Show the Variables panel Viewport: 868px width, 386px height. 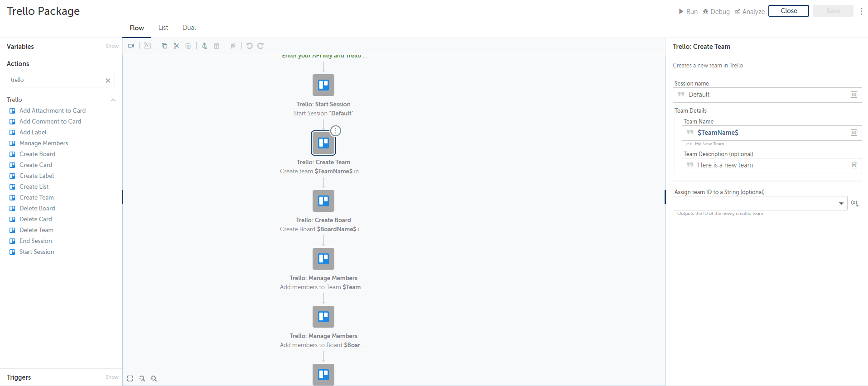(x=112, y=46)
